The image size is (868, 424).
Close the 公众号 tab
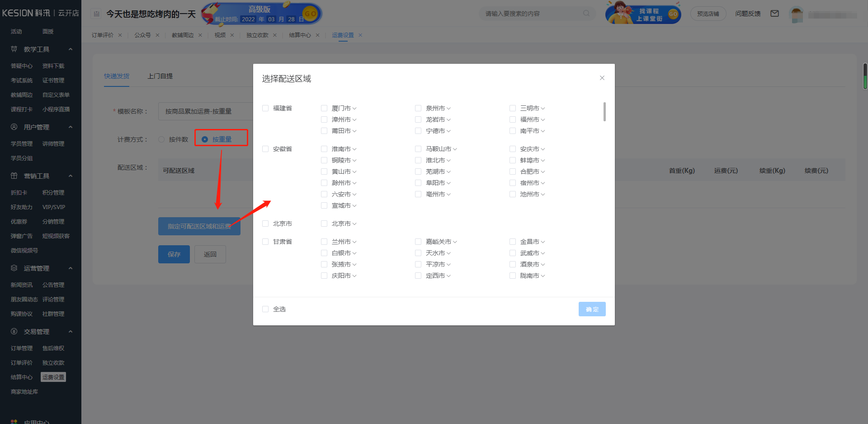tap(157, 35)
